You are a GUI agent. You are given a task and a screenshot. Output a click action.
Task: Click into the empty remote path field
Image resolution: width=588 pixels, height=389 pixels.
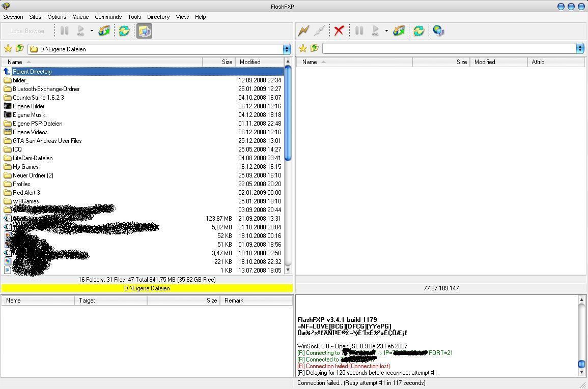click(x=449, y=48)
